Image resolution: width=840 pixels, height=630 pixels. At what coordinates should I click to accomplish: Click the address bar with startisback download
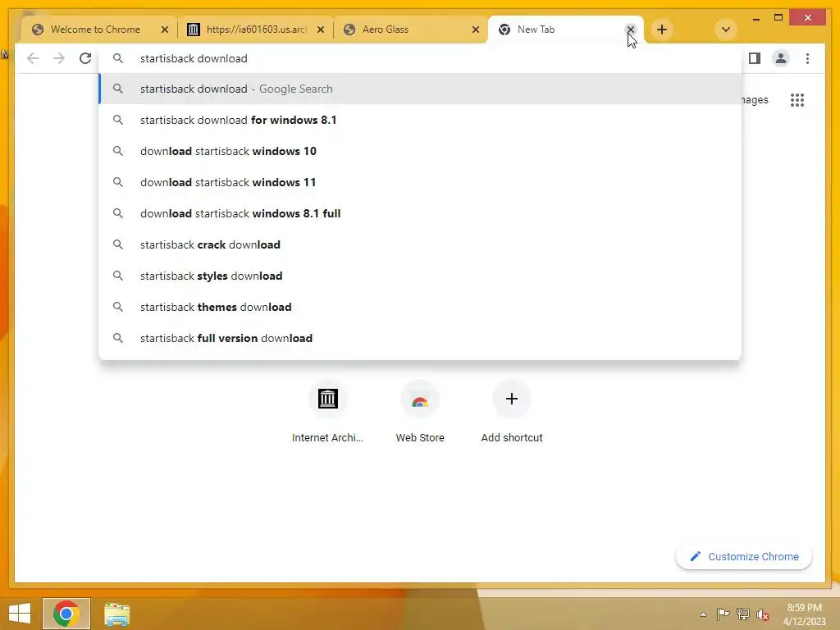click(420, 58)
